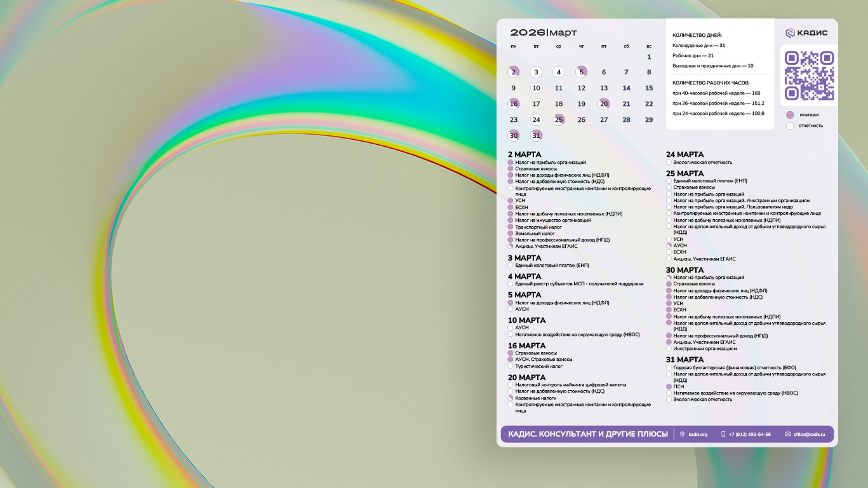Click the 20 МАРТА section heading
Image resolution: width=868 pixels, height=488 pixels.
526,377
